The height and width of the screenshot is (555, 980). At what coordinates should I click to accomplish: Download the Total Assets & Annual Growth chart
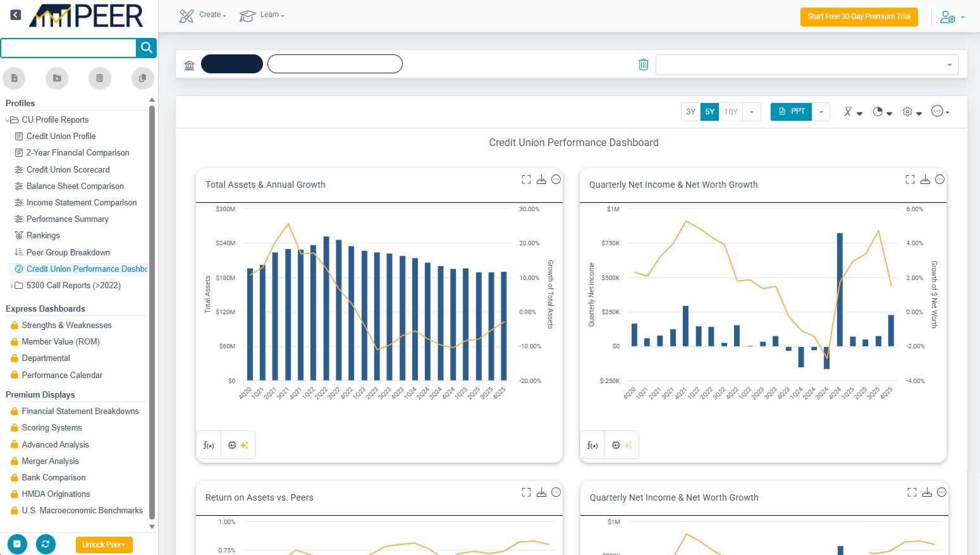(541, 180)
